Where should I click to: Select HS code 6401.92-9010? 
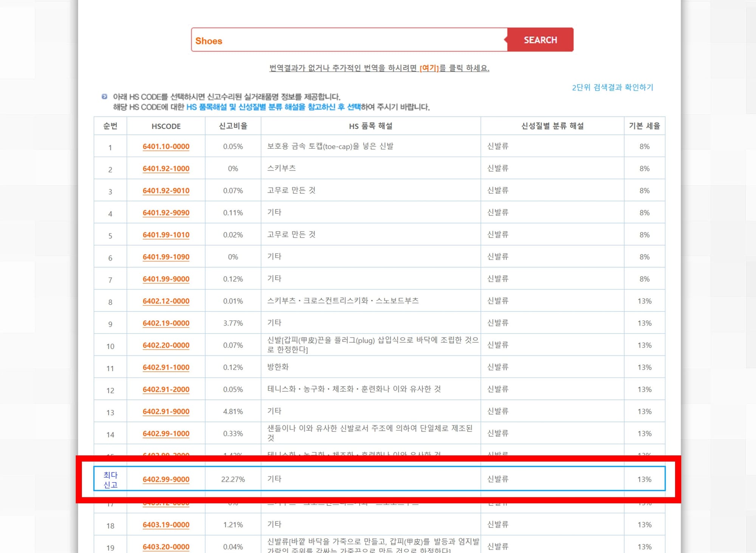[x=166, y=191]
